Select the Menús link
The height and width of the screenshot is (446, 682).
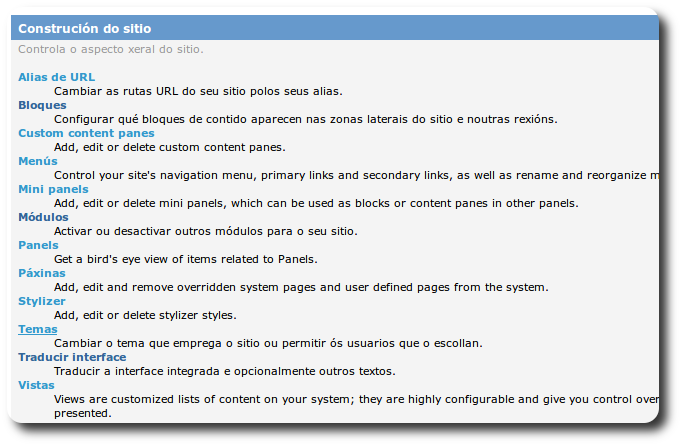coord(38,161)
